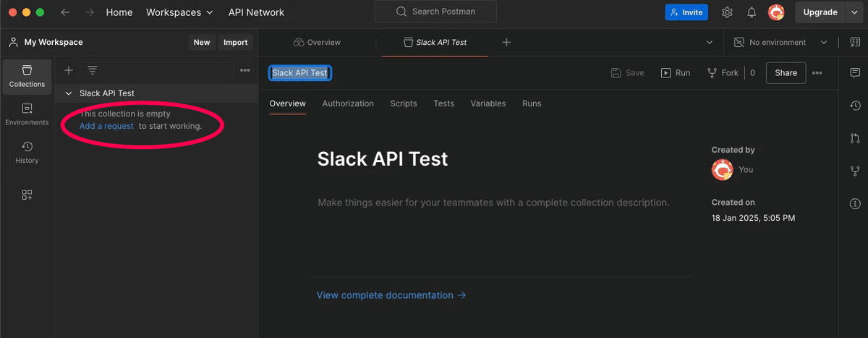Go forward with the right arrow
The height and width of the screenshot is (338, 868).
(x=89, y=12)
